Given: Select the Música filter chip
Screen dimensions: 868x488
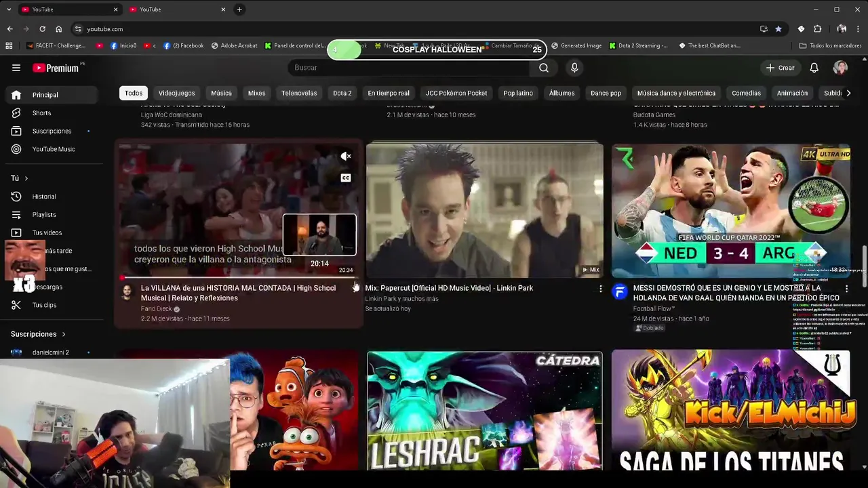Looking at the screenshot, I should tap(221, 93).
